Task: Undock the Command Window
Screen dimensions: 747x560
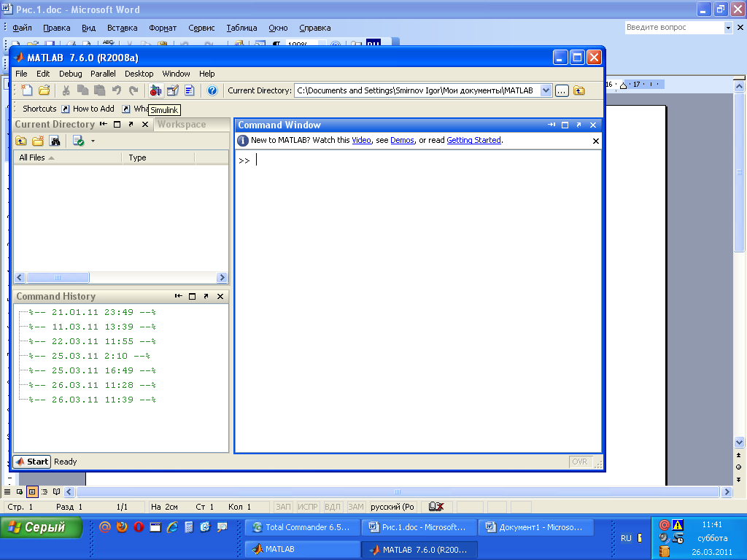Action: (x=578, y=125)
